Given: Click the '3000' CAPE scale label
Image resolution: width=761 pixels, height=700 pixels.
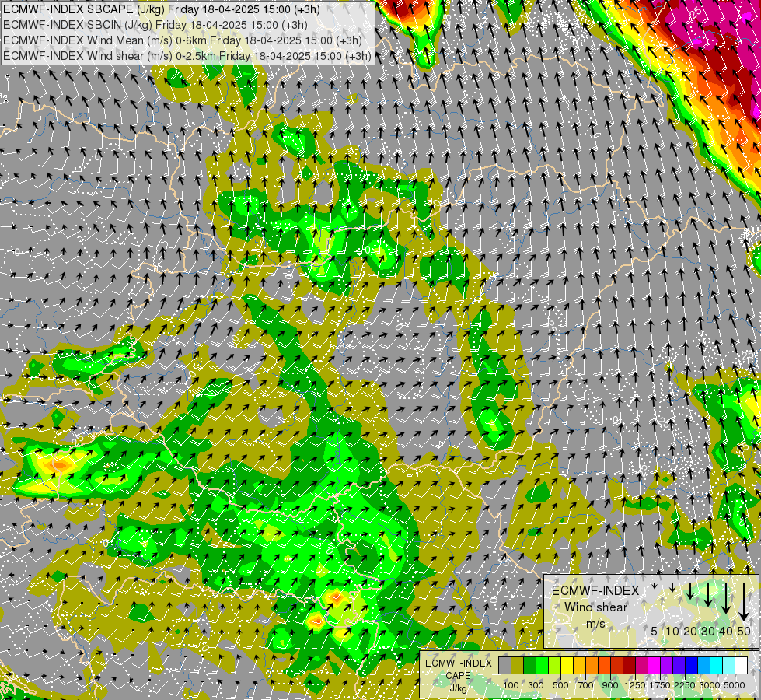Looking at the screenshot, I should (x=710, y=685).
